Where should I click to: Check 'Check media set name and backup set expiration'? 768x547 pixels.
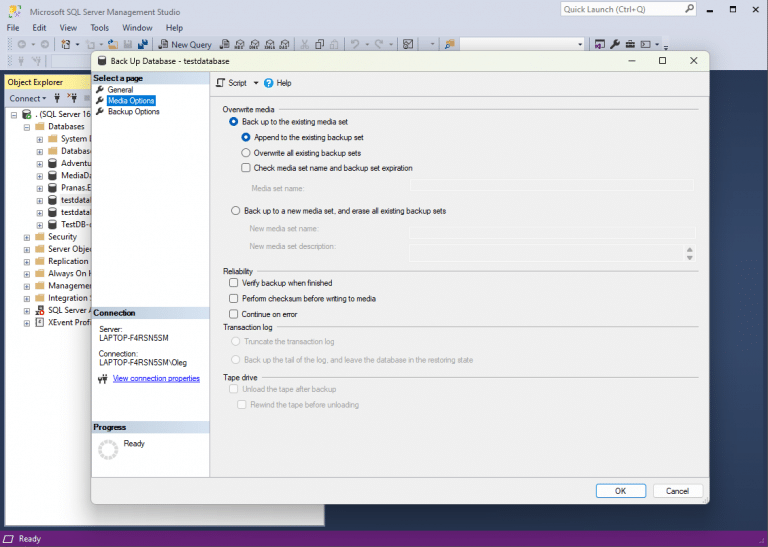pos(246,168)
